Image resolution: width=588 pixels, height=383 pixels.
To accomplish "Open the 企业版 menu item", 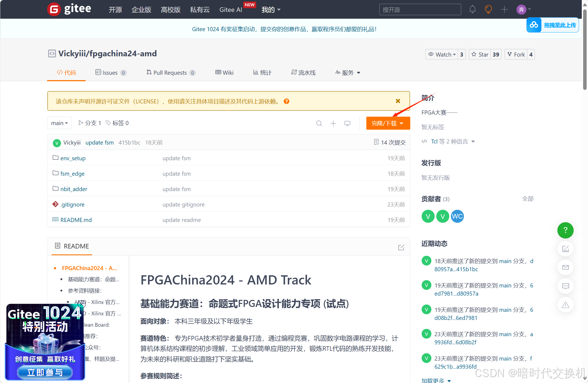I will pos(141,9).
